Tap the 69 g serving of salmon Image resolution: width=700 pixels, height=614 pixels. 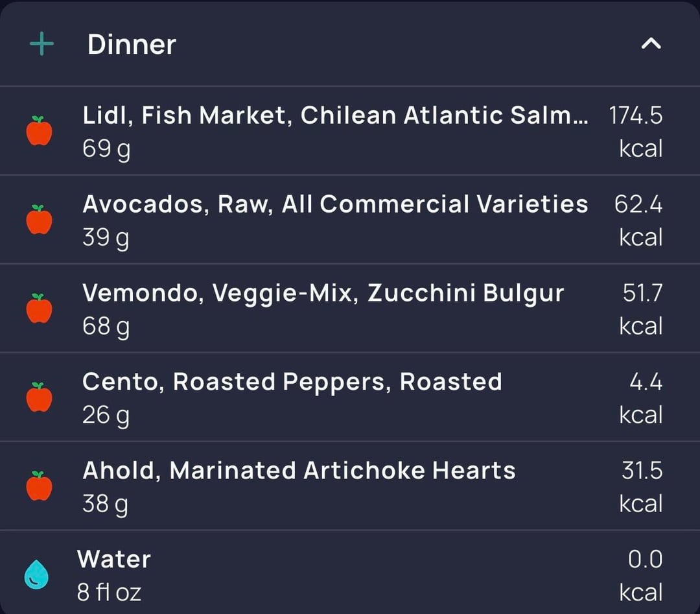point(106,150)
